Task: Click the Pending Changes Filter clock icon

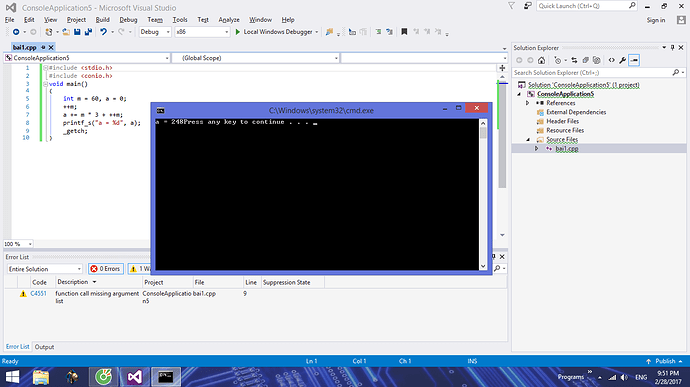Action: click(558, 60)
